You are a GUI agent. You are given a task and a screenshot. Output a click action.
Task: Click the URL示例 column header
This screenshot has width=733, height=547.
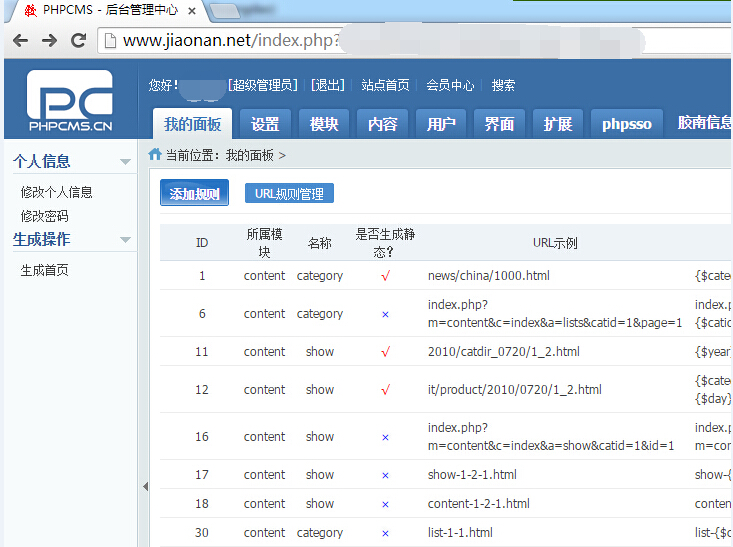[x=555, y=243]
